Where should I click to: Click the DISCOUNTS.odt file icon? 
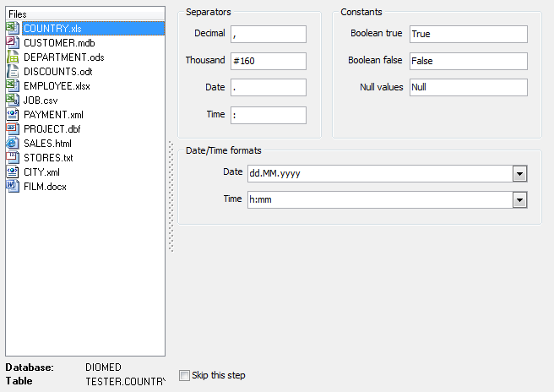coord(13,71)
